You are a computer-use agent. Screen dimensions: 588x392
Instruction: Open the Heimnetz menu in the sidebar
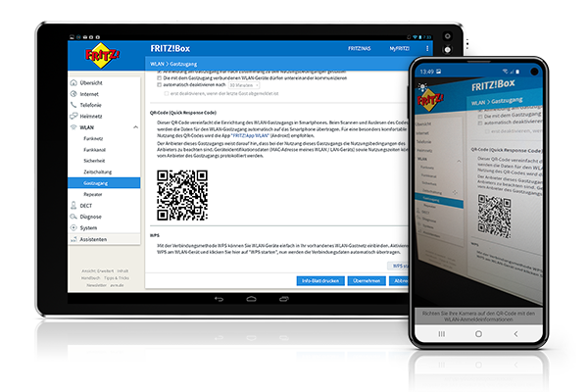click(x=91, y=116)
